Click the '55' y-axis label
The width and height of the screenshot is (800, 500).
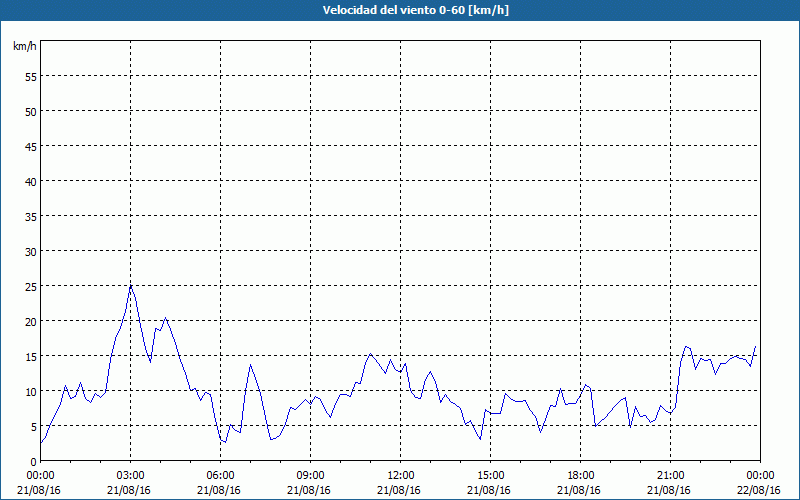[31, 77]
